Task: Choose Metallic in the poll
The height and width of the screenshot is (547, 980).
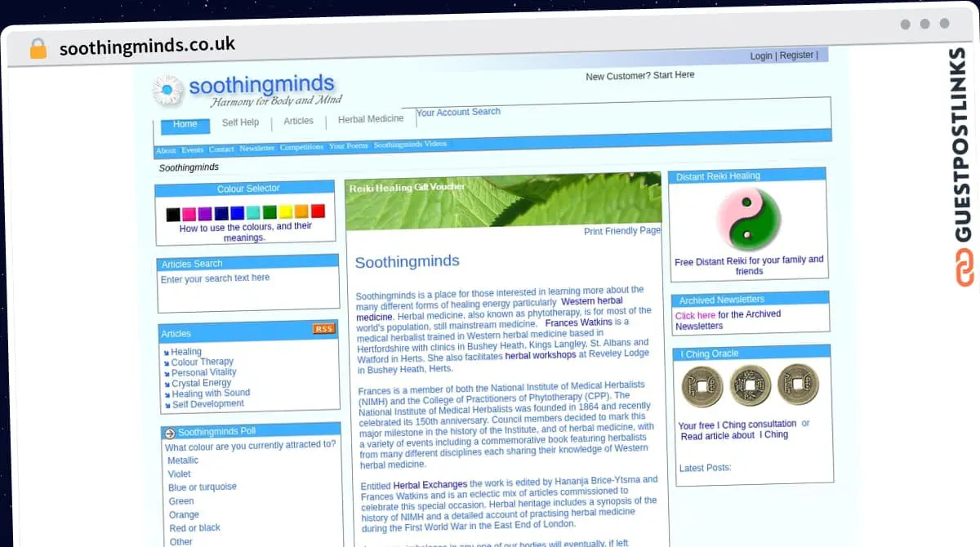Action: pos(183,460)
